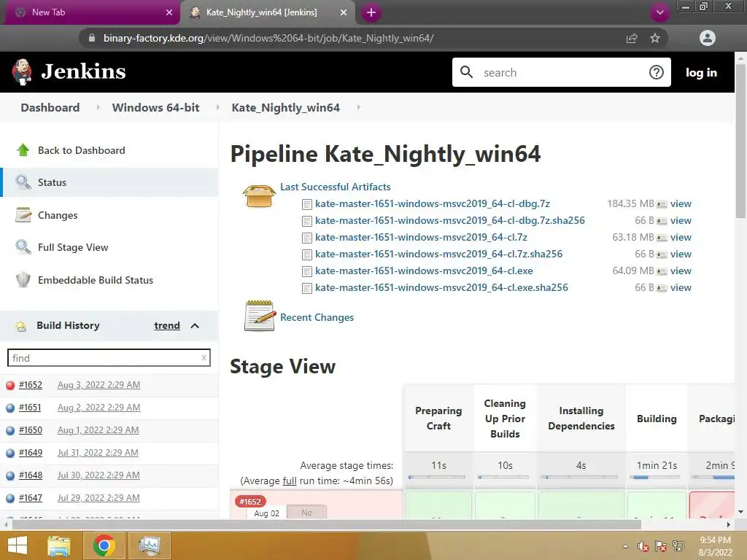Clear the find box with the x button

click(x=204, y=357)
